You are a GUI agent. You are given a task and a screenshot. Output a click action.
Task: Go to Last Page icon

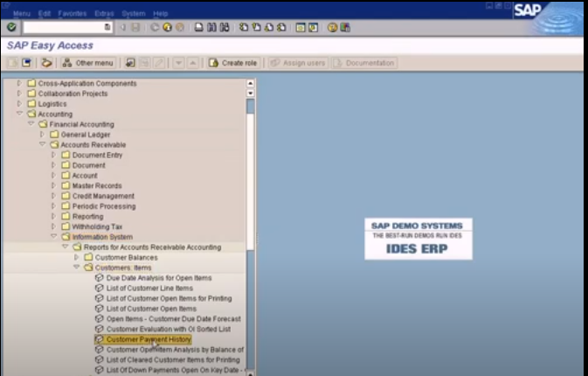(281, 27)
